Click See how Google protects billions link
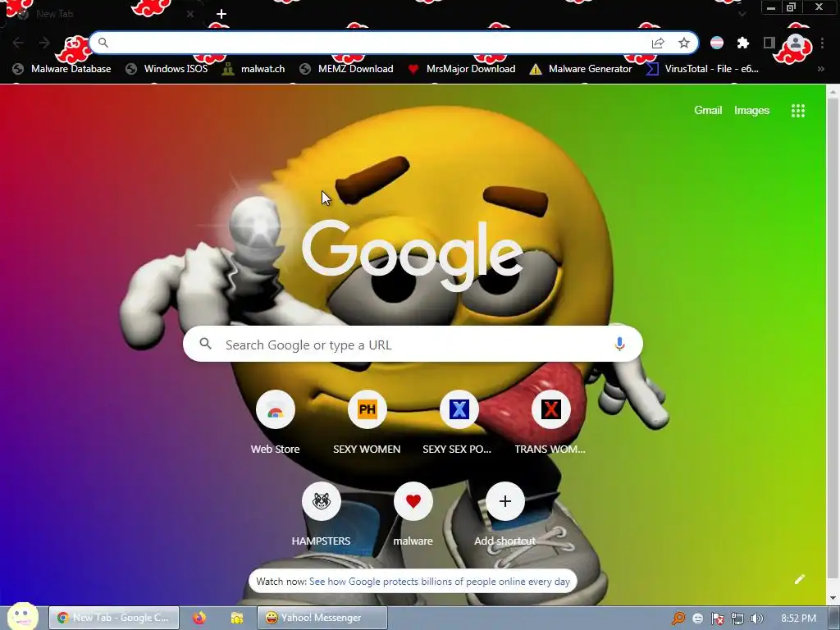This screenshot has height=630, width=840. [x=440, y=582]
